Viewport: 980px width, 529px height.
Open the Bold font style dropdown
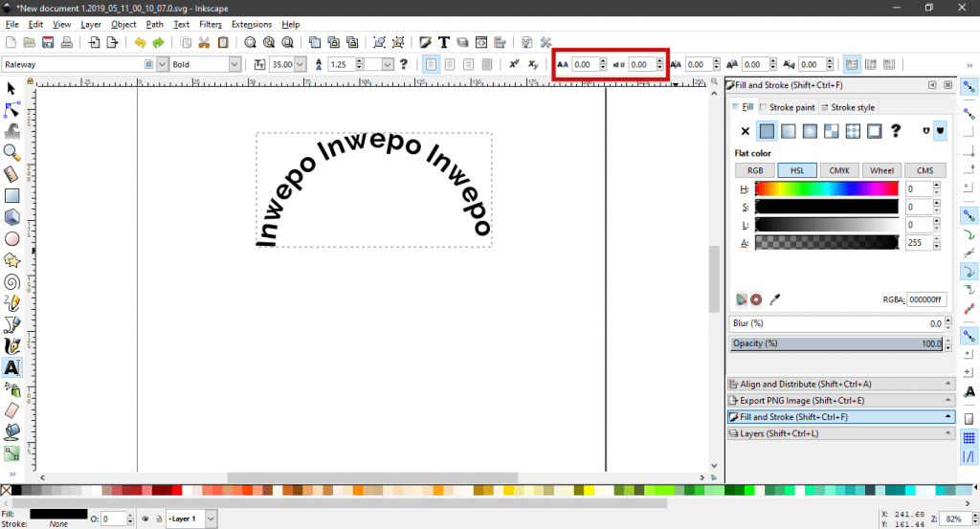click(234, 64)
